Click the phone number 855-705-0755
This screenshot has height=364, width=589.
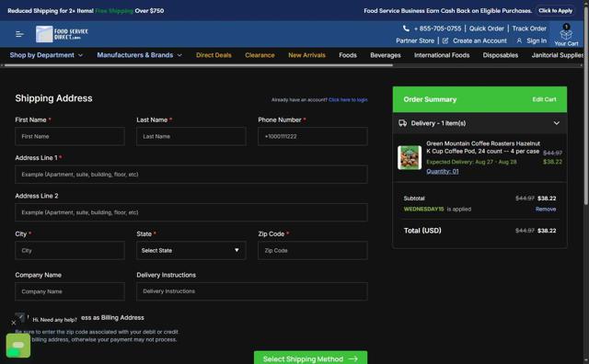tap(438, 28)
